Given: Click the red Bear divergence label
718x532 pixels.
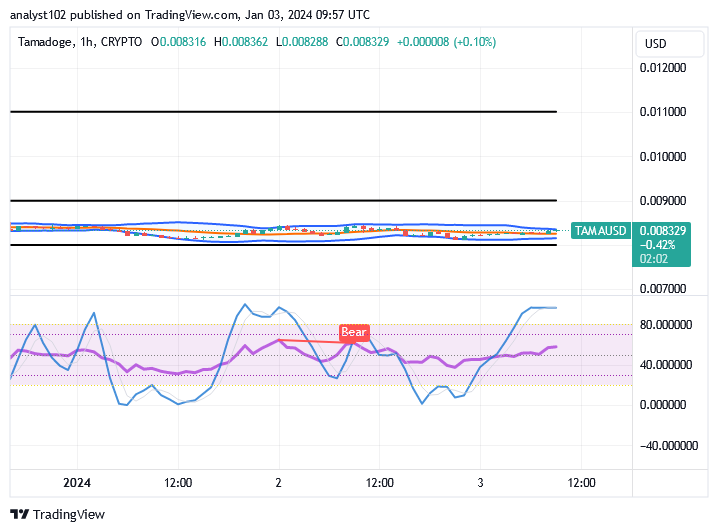Looking at the screenshot, I should click(354, 332).
